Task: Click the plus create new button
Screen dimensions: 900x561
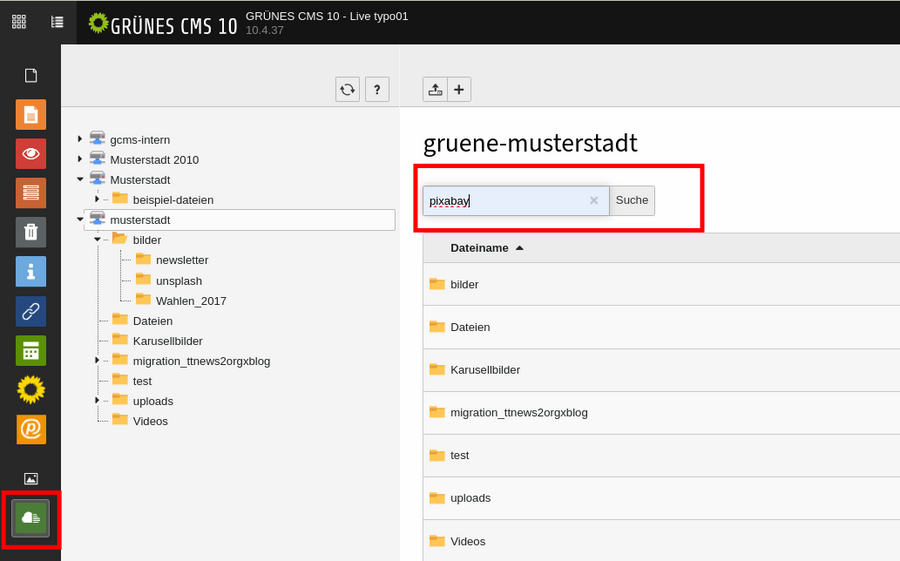Action: click(459, 90)
